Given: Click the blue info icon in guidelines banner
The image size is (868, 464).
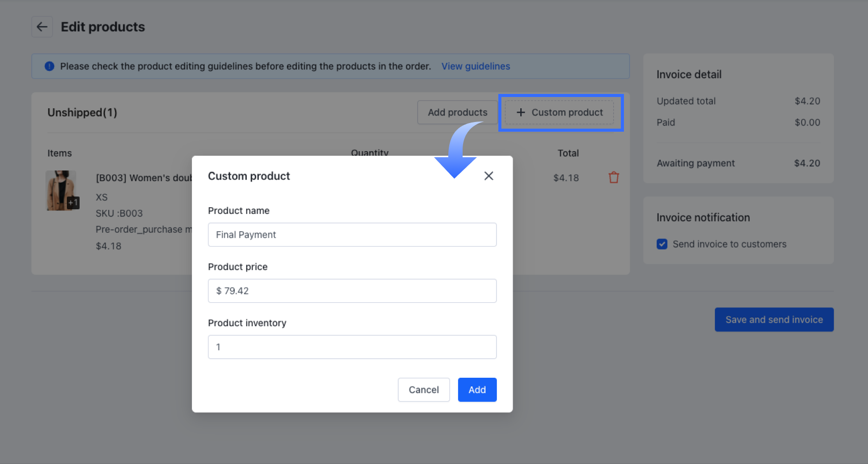Looking at the screenshot, I should click(x=49, y=66).
